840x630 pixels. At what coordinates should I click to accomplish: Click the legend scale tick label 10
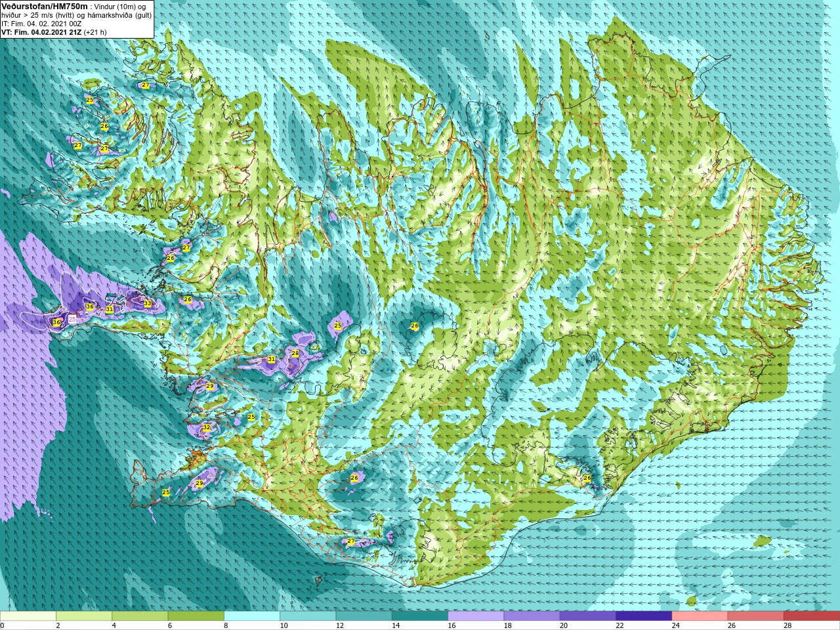tap(283, 625)
